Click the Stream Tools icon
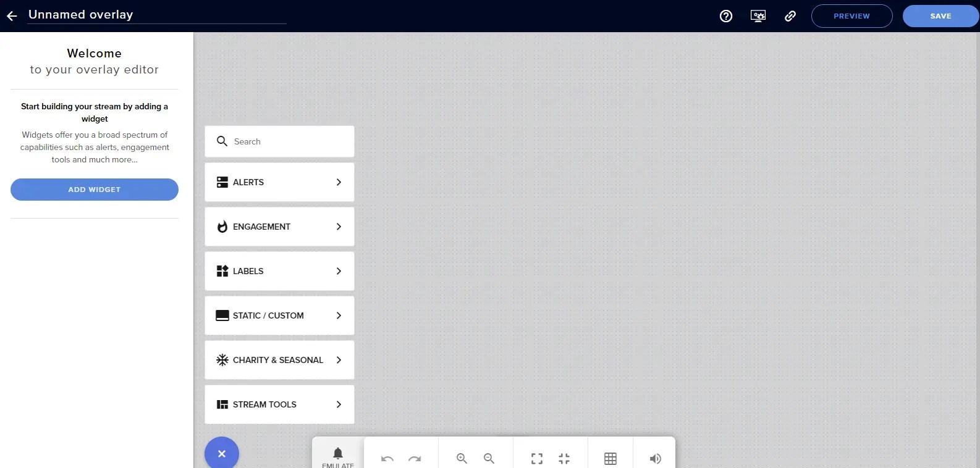Viewport: 980px width, 468px height. pyautogui.click(x=222, y=404)
